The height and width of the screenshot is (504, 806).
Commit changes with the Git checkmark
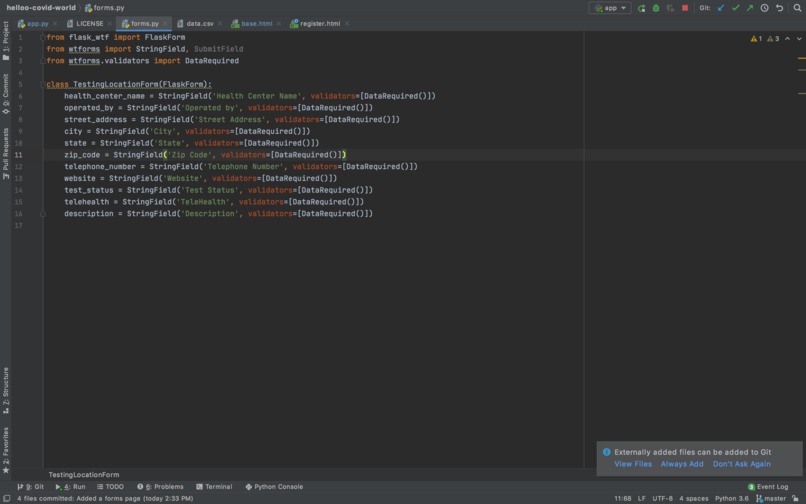[736, 8]
